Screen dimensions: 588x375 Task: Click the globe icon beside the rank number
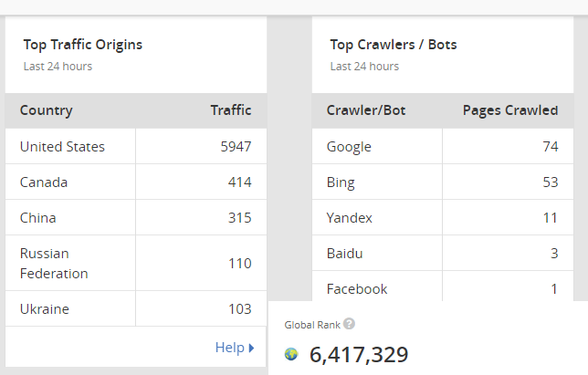coord(291,354)
